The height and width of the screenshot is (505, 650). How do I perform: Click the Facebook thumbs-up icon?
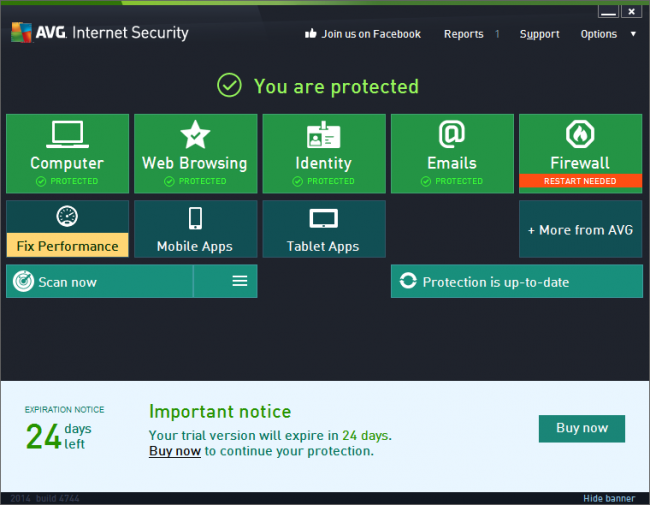tap(311, 34)
